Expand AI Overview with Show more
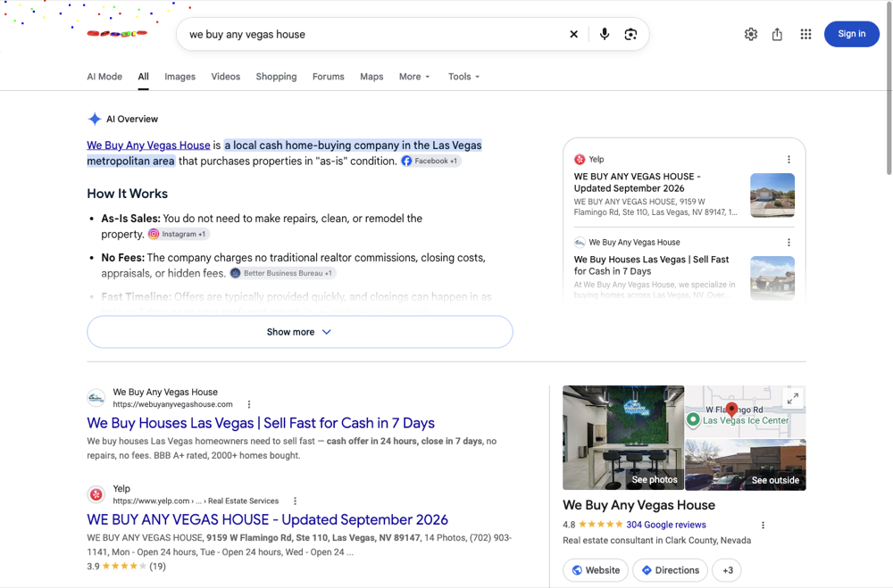The width and height of the screenshot is (893, 588). (299, 332)
